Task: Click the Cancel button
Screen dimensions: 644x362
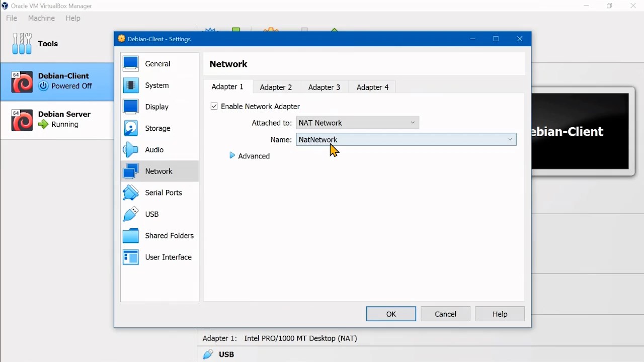Action: (445, 314)
